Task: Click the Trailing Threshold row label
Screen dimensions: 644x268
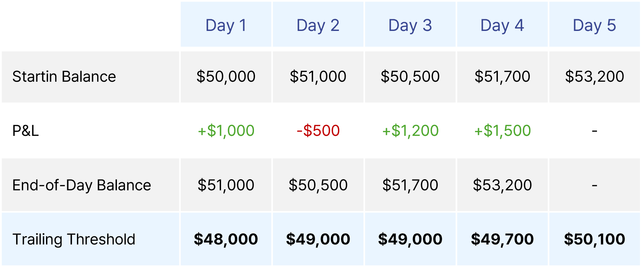Action: point(74,239)
